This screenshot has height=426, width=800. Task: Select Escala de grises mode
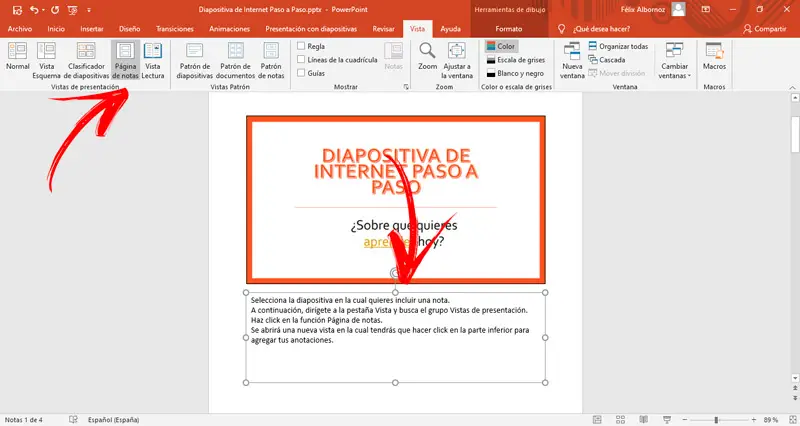515,60
